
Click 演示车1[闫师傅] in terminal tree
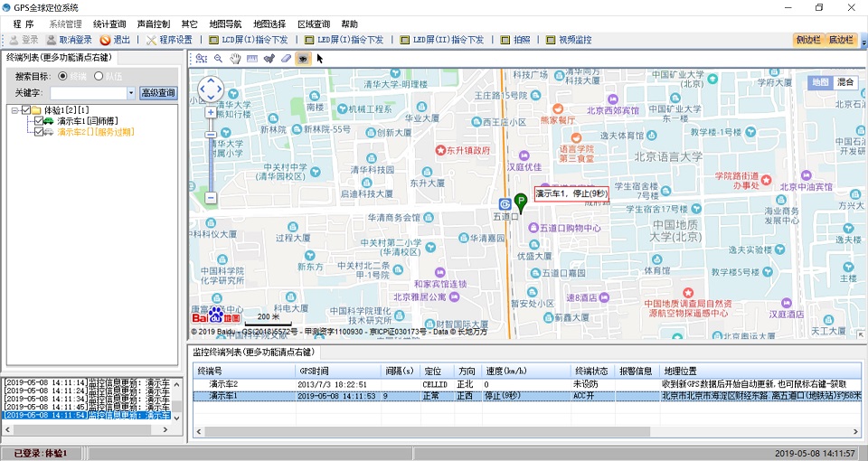(88, 120)
